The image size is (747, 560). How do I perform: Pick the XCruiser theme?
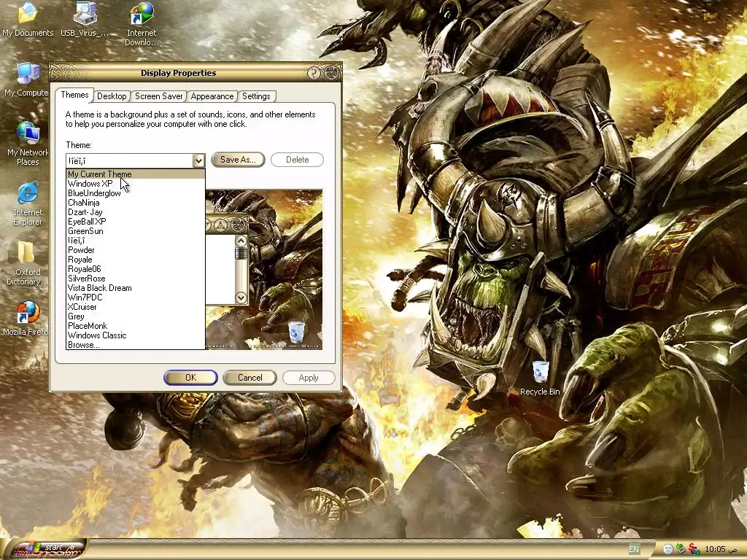coord(135,307)
